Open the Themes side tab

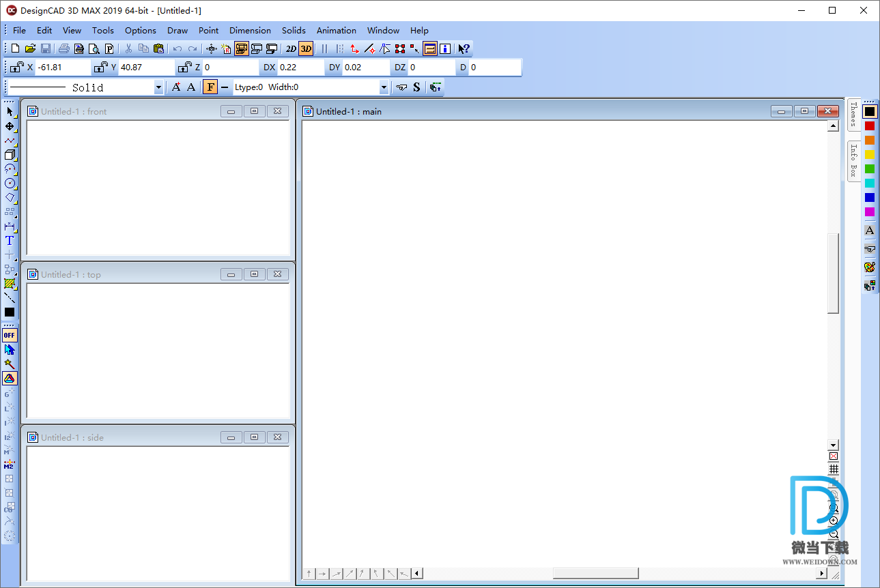853,115
